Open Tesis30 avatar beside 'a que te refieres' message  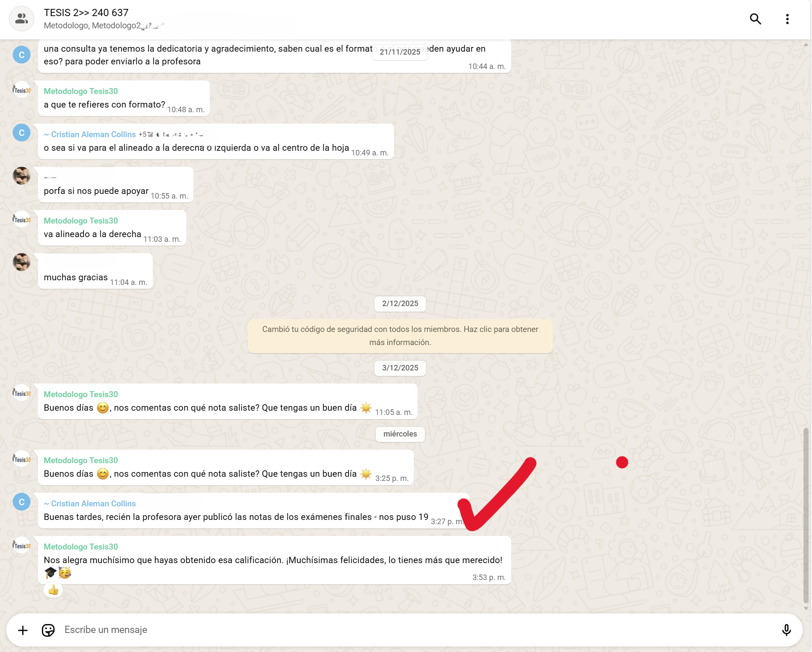tap(22, 90)
